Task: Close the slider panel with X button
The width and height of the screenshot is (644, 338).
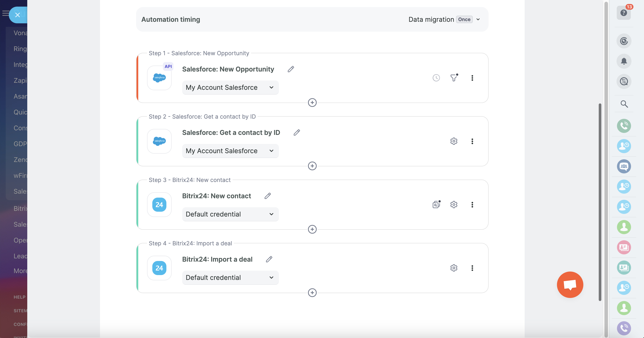Action: tap(18, 15)
